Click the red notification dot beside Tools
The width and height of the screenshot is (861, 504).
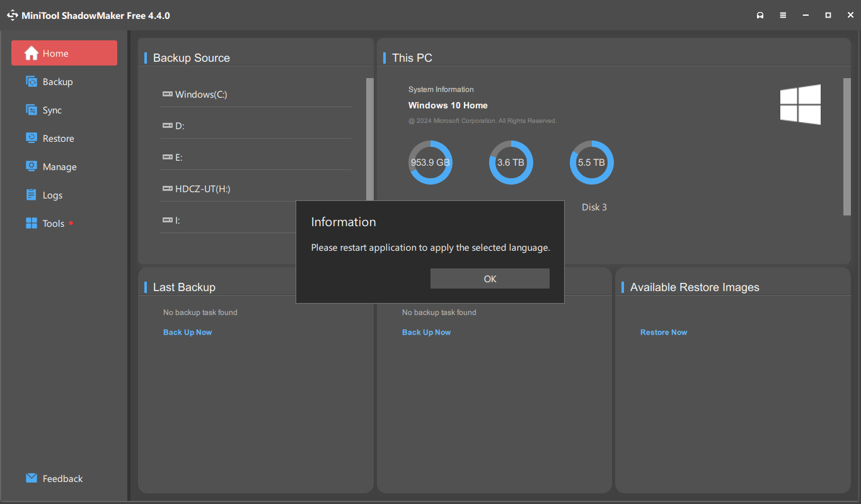click(71, 222)
